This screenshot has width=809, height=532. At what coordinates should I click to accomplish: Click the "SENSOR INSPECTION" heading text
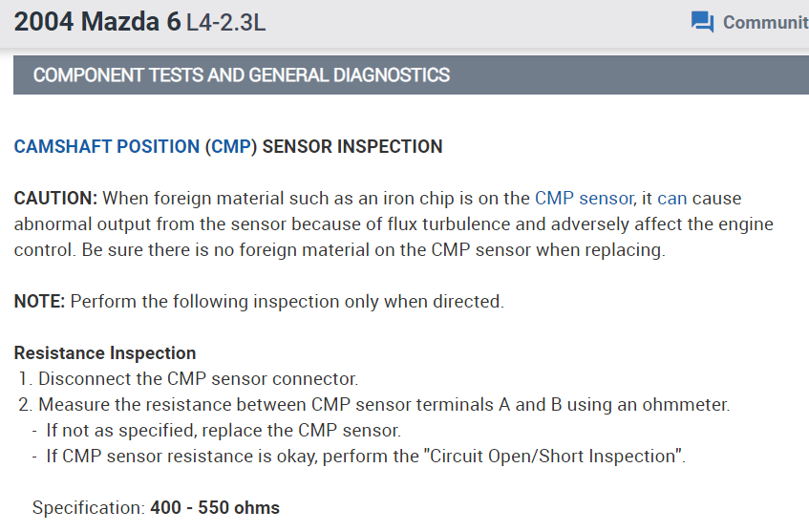pyautogui.click(x=352, y=147)
